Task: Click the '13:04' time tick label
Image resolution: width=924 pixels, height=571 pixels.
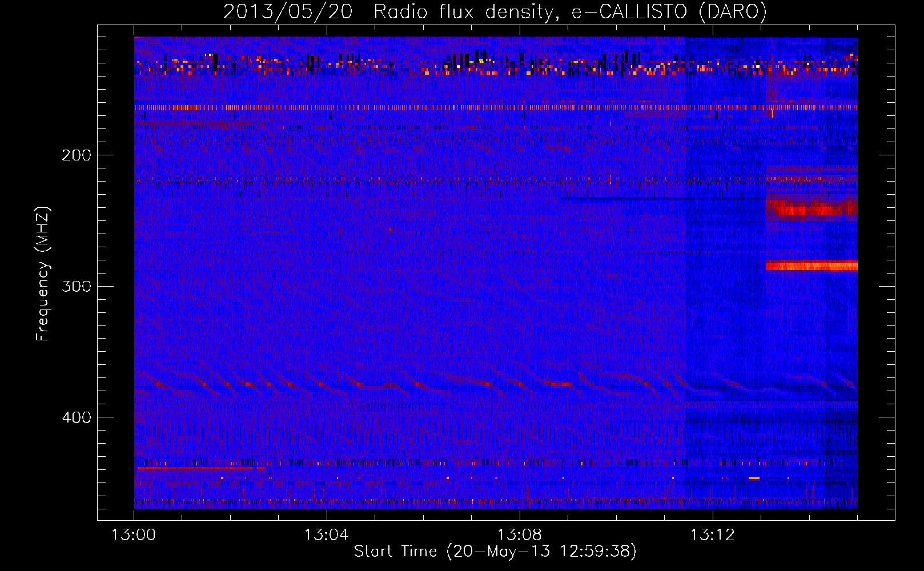Action: coord(327,534)
